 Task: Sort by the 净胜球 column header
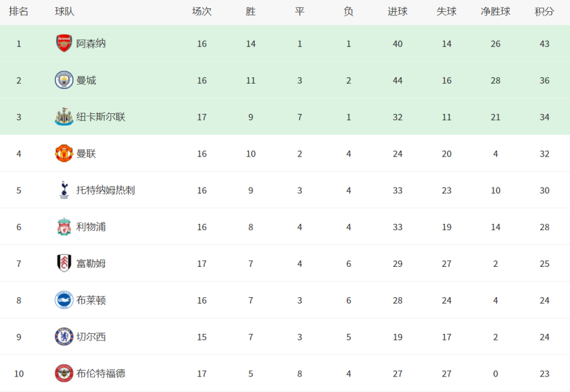pos(495,12)
